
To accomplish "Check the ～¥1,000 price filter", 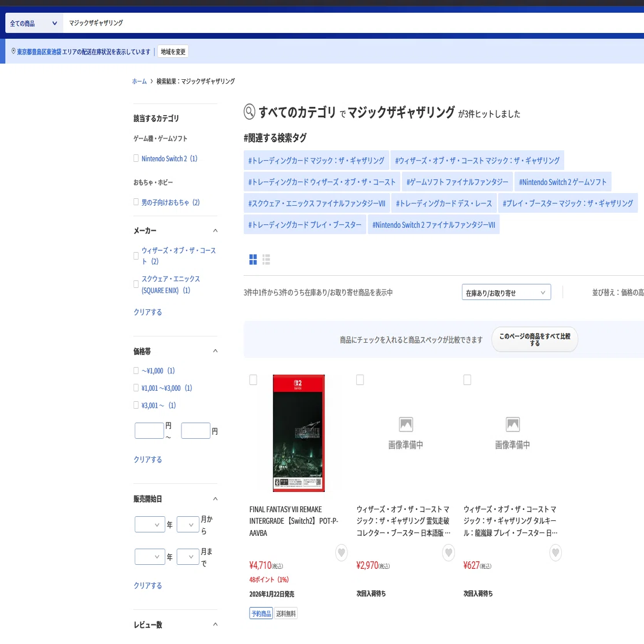I will [136, 371].
